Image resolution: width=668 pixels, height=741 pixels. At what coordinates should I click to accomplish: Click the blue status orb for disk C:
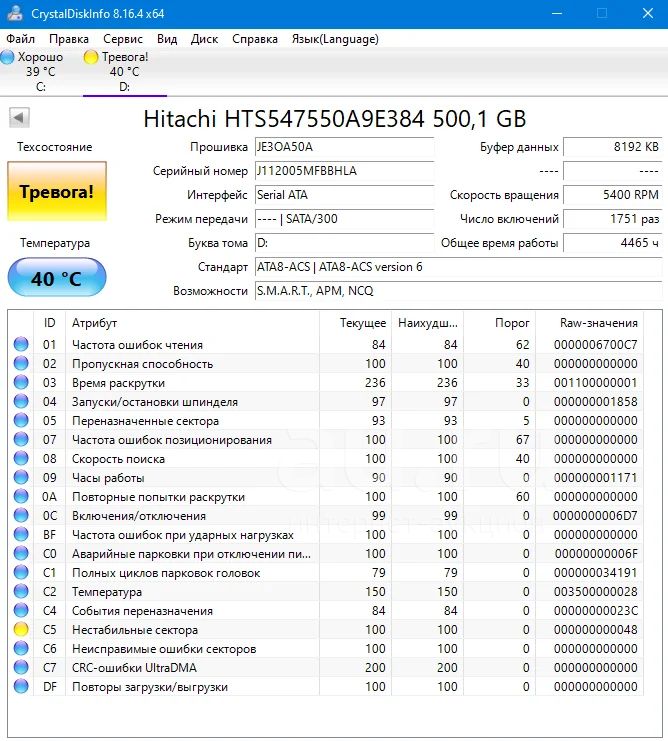[x=7, y=57]
